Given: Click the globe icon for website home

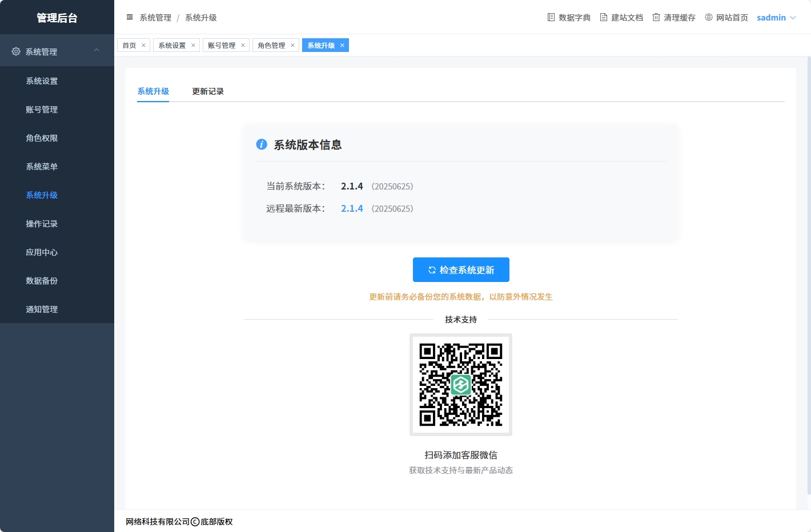Looking at the screenshot, I should coord(709,17).
